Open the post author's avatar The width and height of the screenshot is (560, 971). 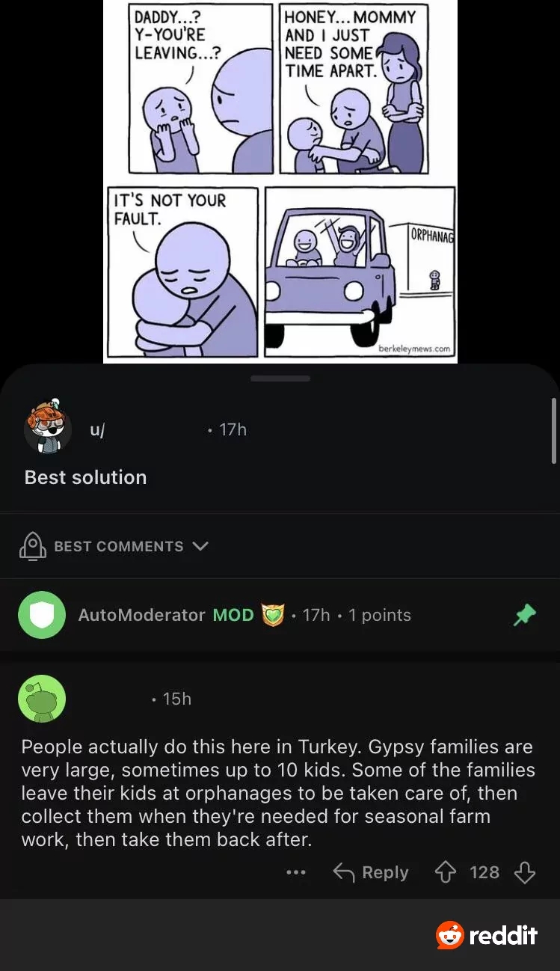(47, 428)
